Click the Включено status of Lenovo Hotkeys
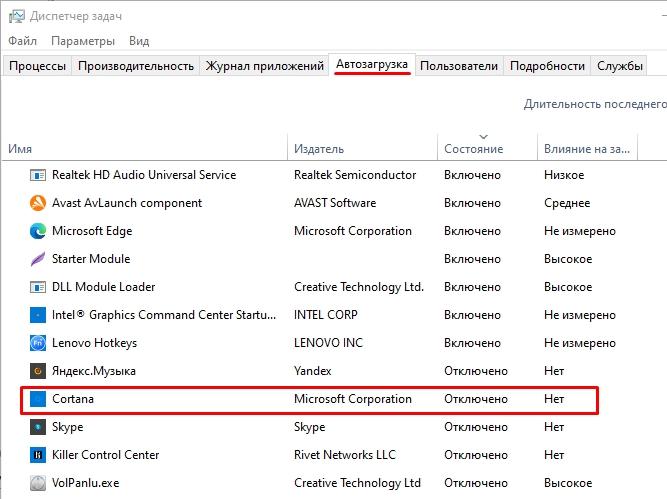This screenshot has height=499, width=667. 472,343
